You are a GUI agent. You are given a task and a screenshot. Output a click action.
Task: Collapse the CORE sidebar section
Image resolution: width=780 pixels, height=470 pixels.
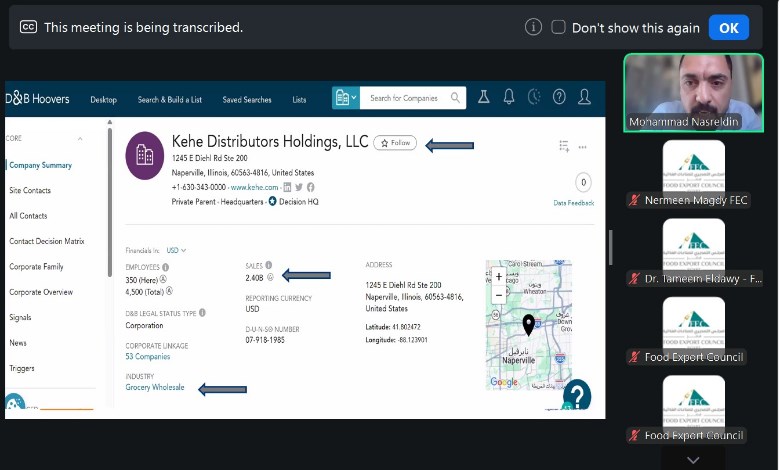point(80,138)
